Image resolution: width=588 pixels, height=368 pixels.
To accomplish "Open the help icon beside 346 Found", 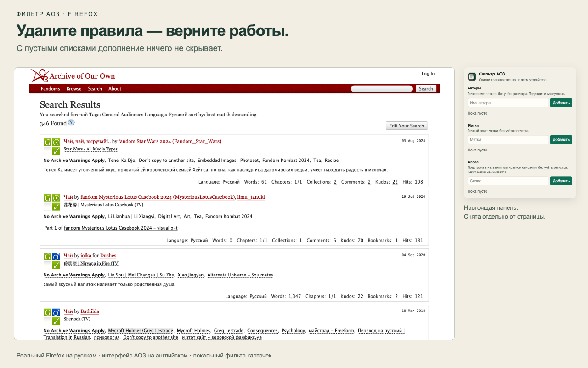I will click(x=71, y=123).
